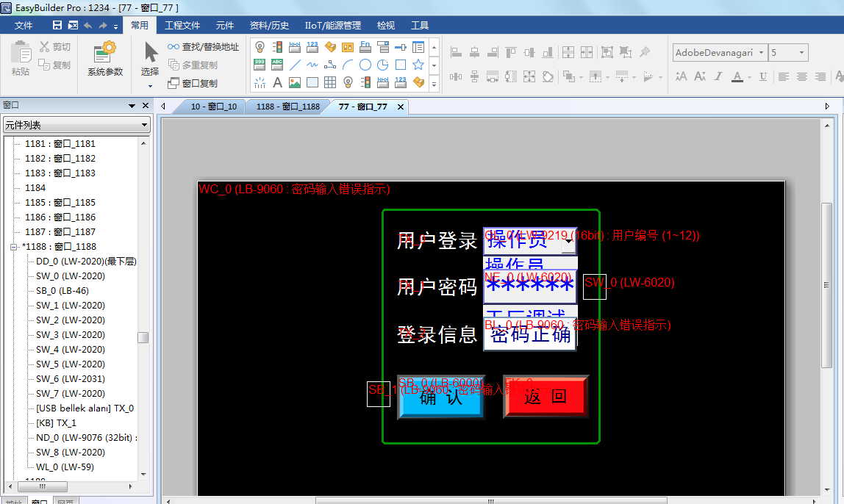Select the text 'A' object tool
844x504 pixels.
(x=277, y=82)
